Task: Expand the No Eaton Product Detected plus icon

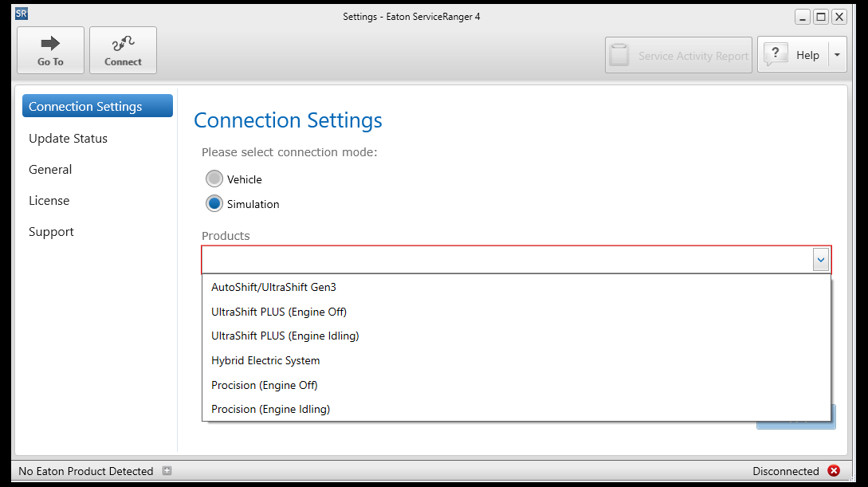Action: pos(167,471)
